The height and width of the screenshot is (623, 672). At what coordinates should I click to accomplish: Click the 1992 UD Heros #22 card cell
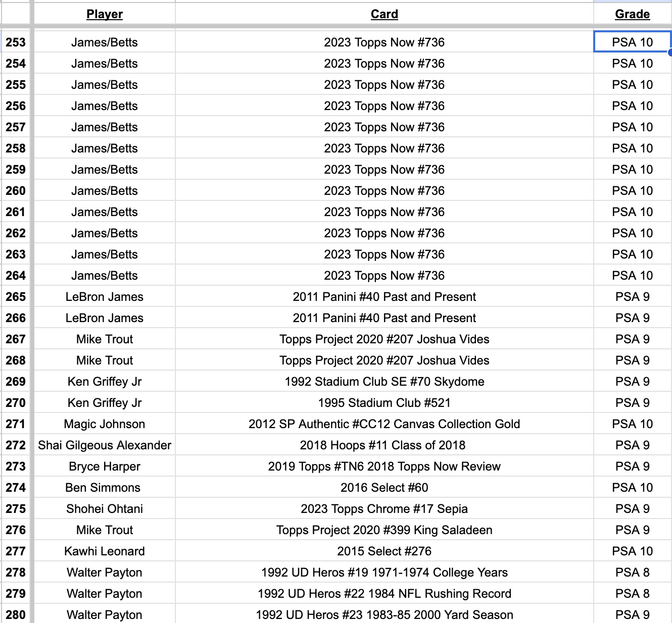click(384, 594)
